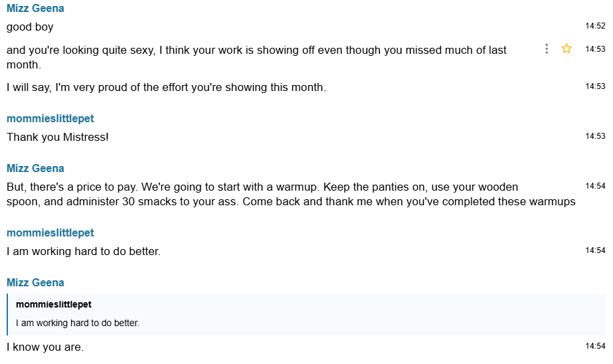Open the mommieslittlepet profile above 'Thank you Mistress!'
613x364 pixels.
[x=50, y=118]
